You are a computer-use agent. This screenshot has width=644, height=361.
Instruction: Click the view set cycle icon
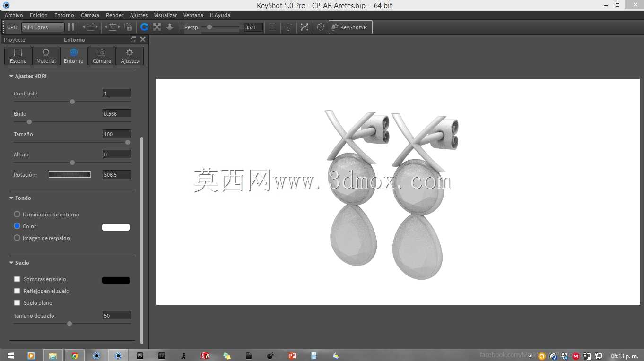[x=90, y=27]
